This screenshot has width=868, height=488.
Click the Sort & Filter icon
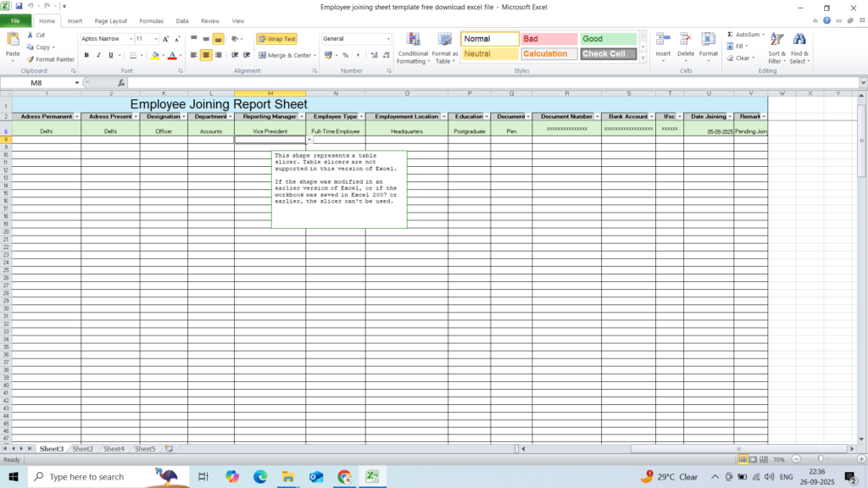(776, 40)
